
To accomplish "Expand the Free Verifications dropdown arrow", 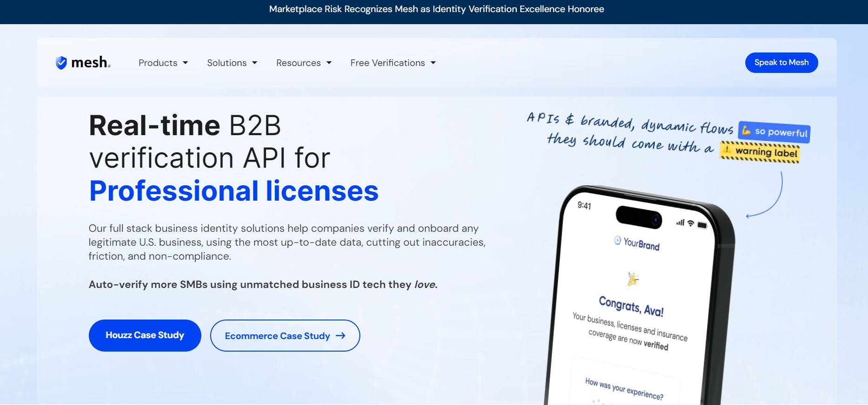I will [x=433, y=63].
